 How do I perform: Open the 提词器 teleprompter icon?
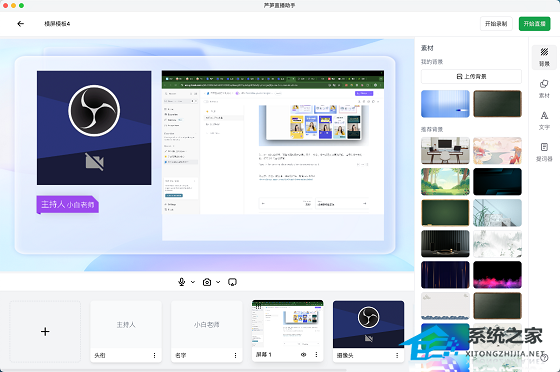tap(544, 152)
